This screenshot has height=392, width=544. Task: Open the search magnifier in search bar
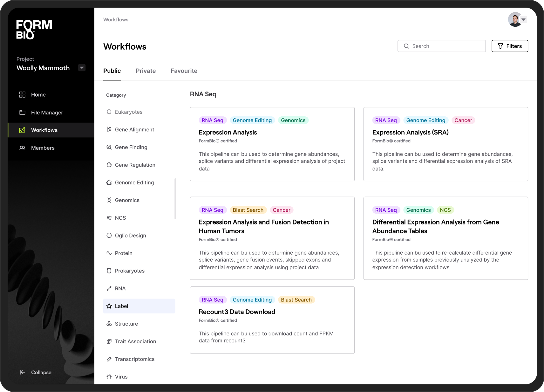(x=406, y=46)
